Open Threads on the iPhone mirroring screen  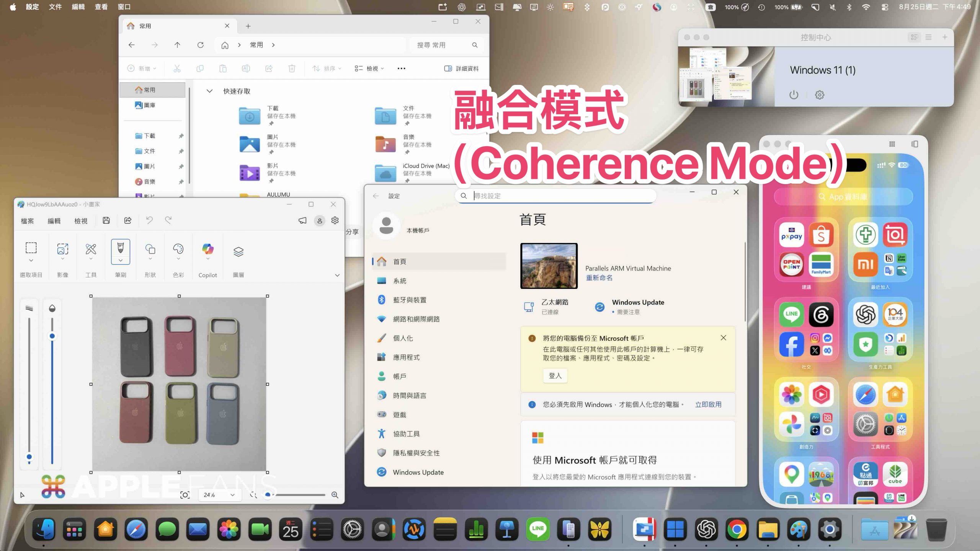tap(821, 315)
